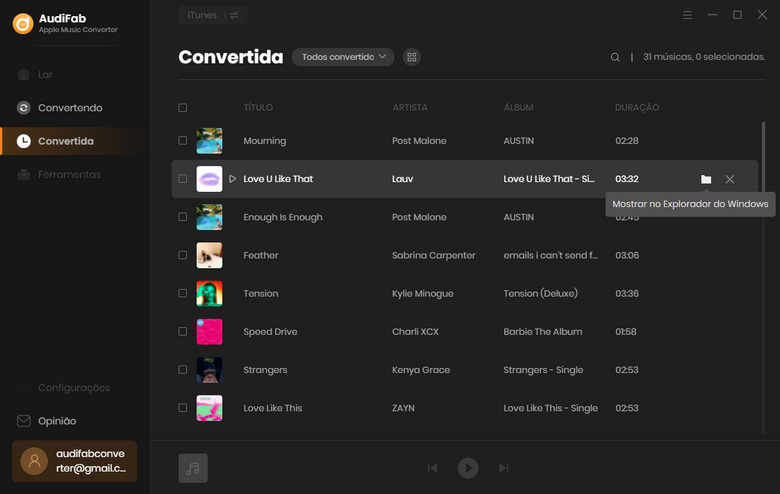Click the main play button in player
The width and height of the screenshot is (780, 494).
click(468, 468)
